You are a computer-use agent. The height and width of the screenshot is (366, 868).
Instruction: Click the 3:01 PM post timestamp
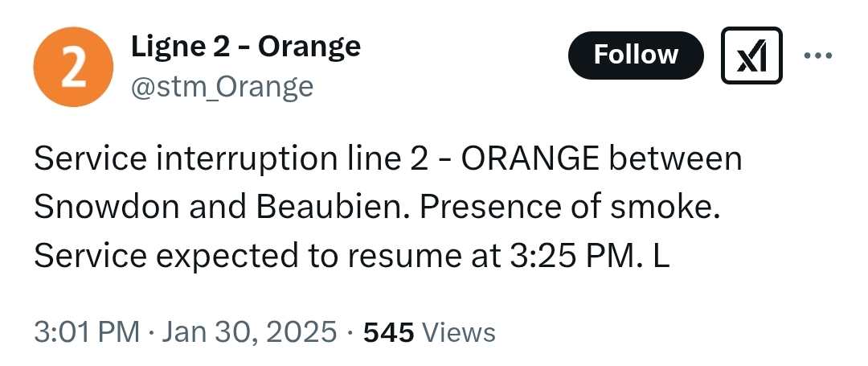(85, 331)
